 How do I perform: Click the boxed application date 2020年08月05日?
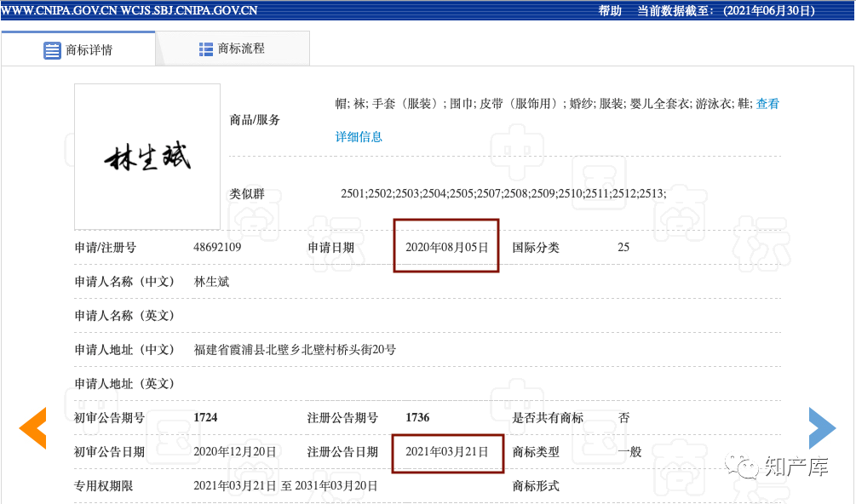(x=446, y=248)
